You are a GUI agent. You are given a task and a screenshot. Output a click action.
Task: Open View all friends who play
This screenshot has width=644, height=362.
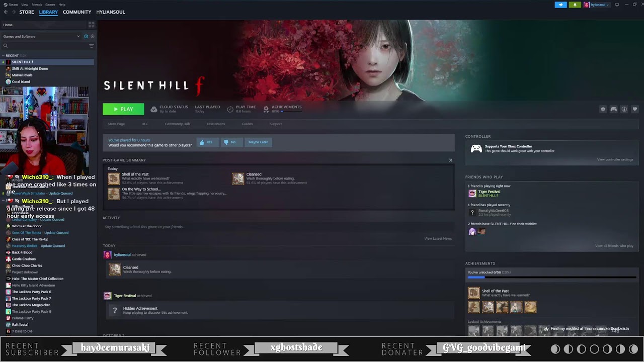pos(614,246)
